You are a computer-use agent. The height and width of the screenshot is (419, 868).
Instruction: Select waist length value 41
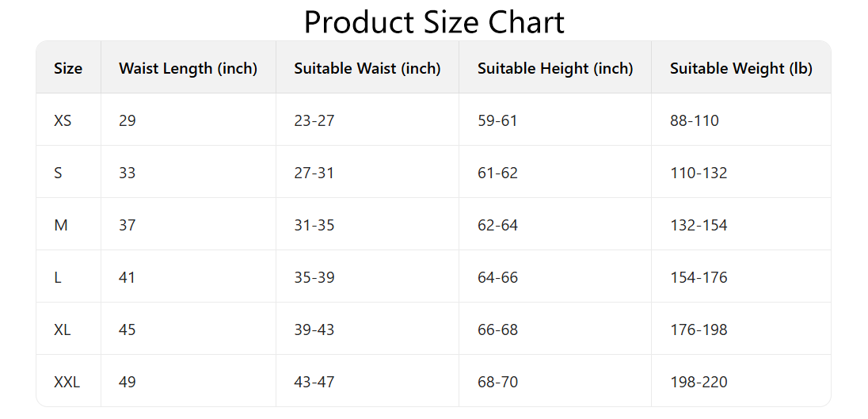(128, 278)
